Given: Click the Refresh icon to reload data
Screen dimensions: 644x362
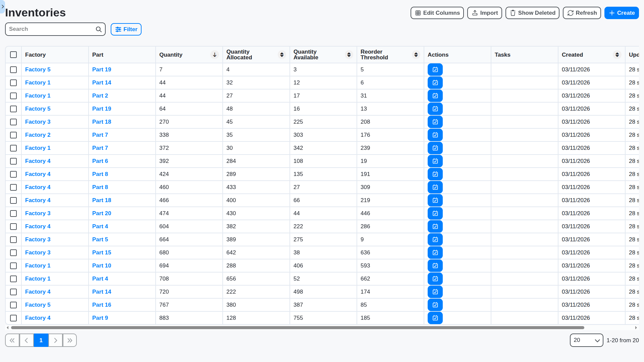Looking at the screenshot, I should 570,13.
